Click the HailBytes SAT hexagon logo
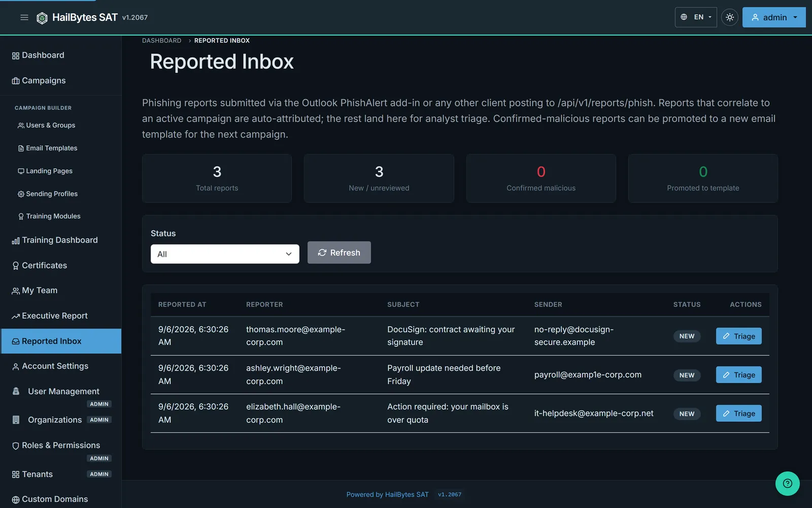The width and height of the screenshot is (812, 508). click(x=42, y=18)
